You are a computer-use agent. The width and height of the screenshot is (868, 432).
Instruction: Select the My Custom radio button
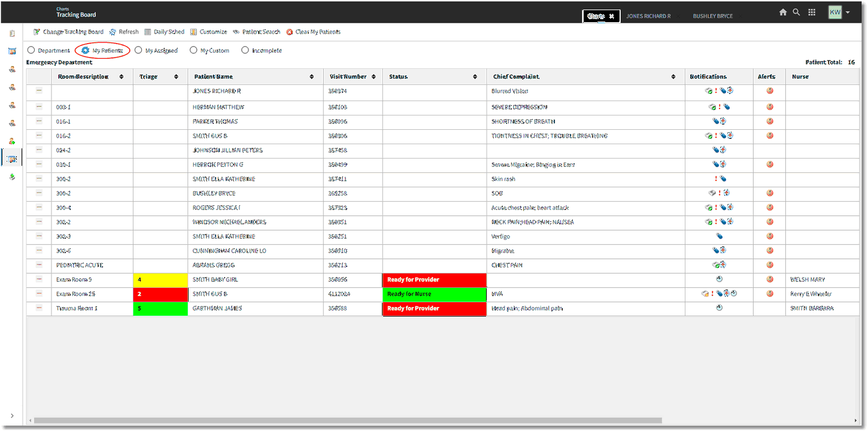pos(193,51)
